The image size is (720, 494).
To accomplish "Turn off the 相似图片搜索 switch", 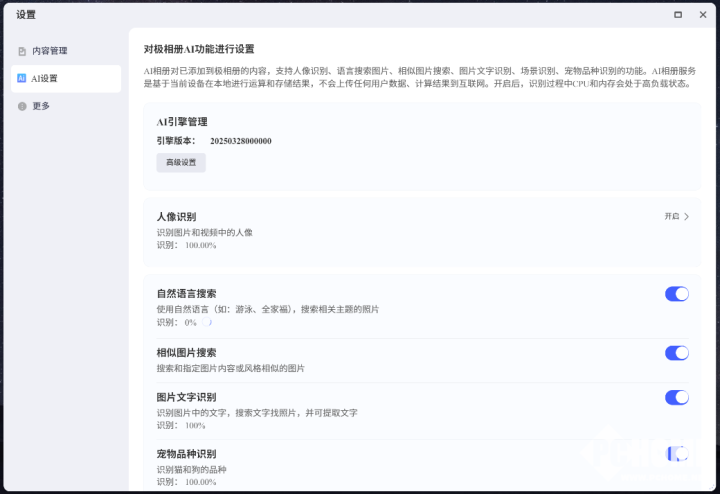I will tap(676, 353).
